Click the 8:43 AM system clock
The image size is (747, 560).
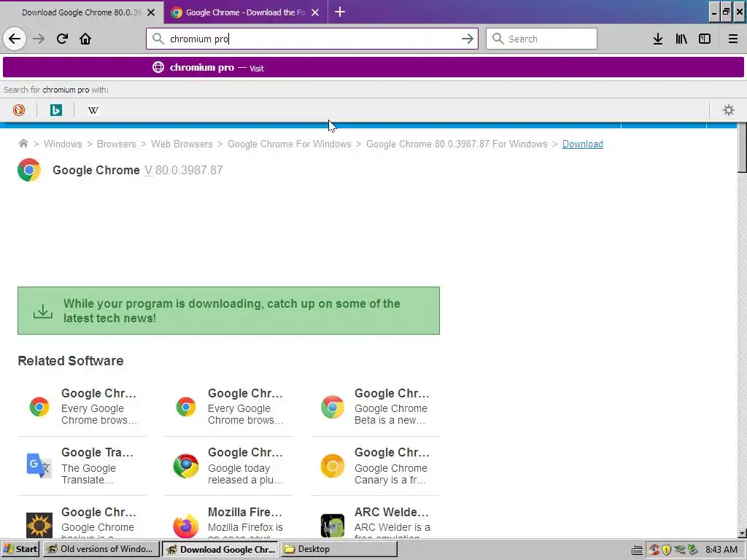coord(721,550)
